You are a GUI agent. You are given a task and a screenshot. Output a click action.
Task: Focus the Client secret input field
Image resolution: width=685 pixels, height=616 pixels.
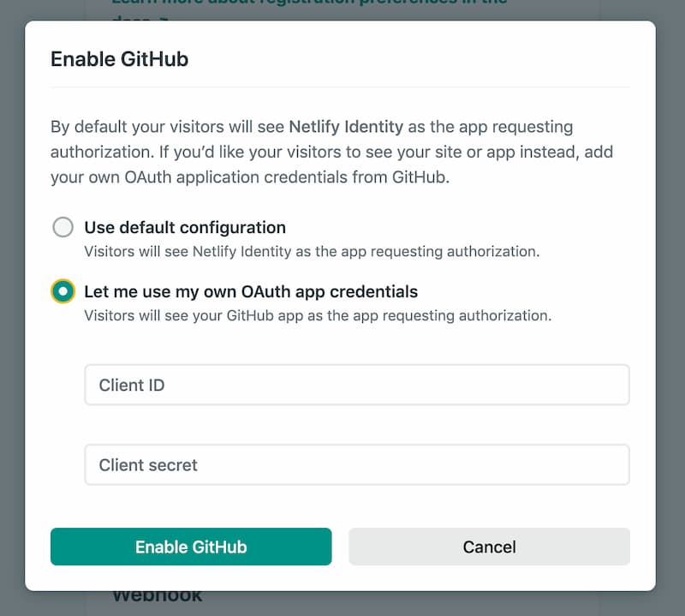coord(356,465)
